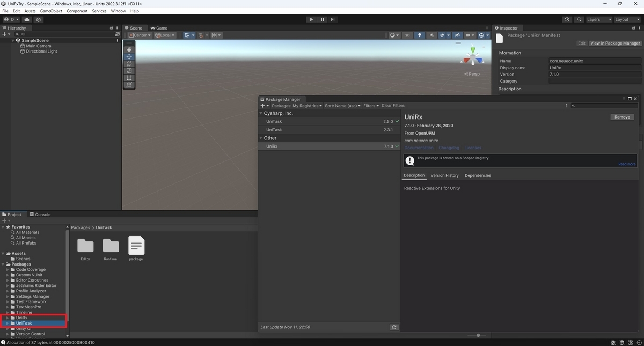Viewport: 644px width, 346px height.
Task: Expand the Code Coverage package folder
Action: pos(8,270)
